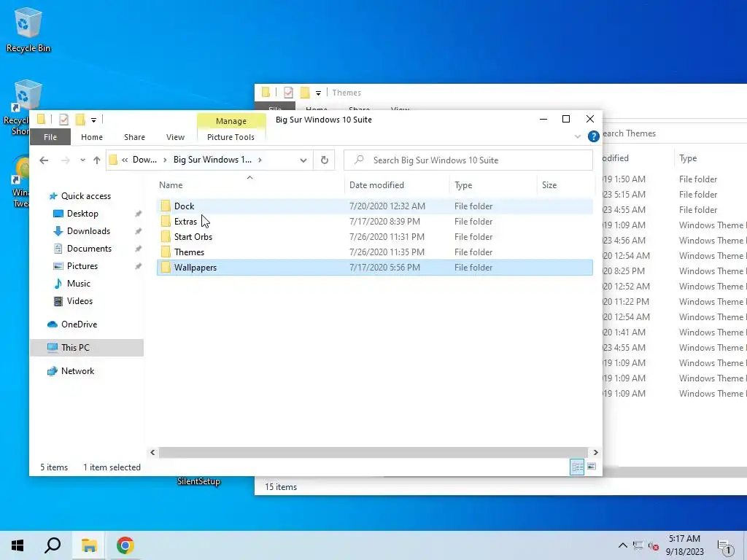The image size is (747, 560).
Task: Click the volume tray icon
Action: coord(653,545)
